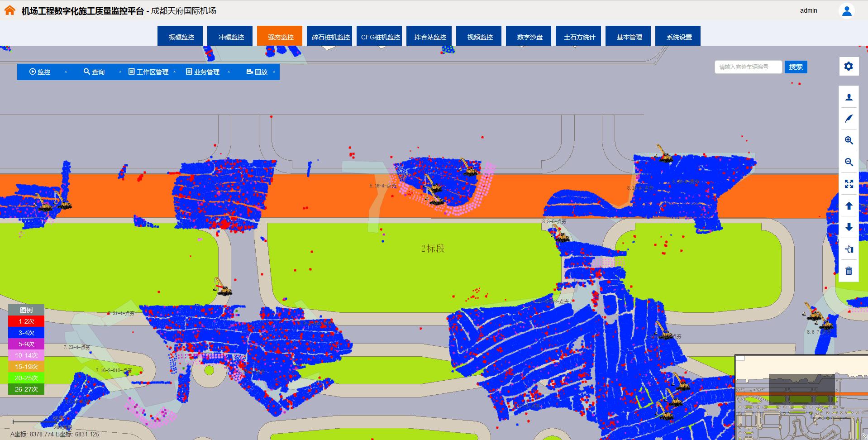Focus the vehicle number search field
The width and height of the screenshot is (868, 440).
pos(748,67)
